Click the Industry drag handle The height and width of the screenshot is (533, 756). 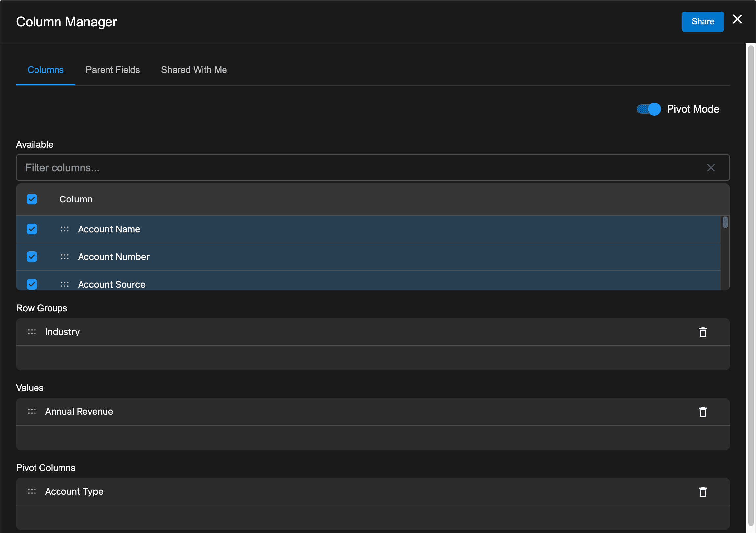coord(32,332)
